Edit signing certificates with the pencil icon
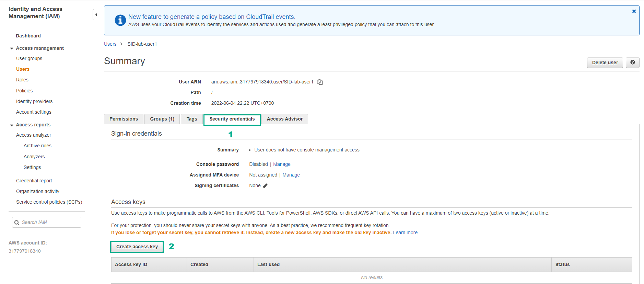The height and width of the screenshot is (284, 644). click(265, 186)
